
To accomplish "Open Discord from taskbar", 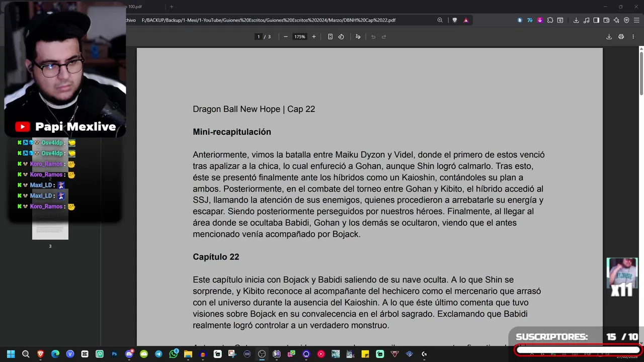I will 129,354.
